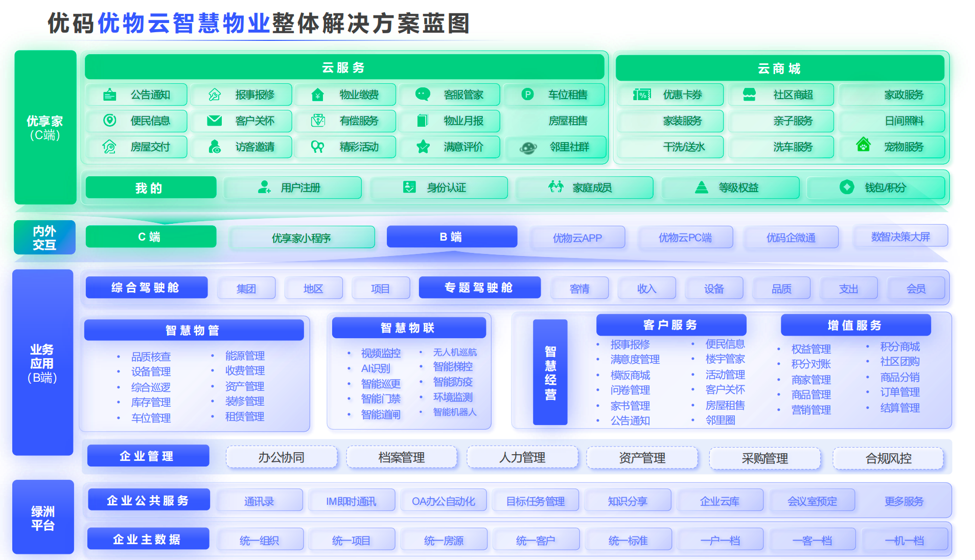Select the 物业缴费 house icon
The width and height of the screenshot is (975, 560).
tap(318, 95)
